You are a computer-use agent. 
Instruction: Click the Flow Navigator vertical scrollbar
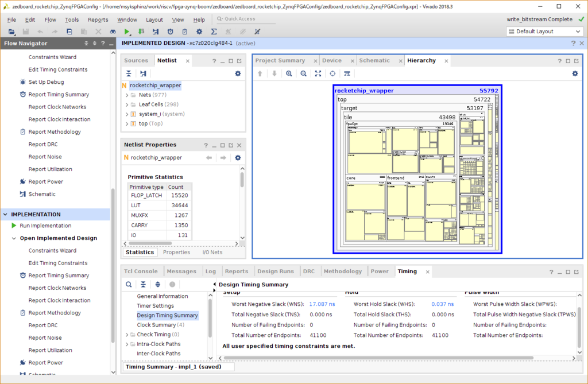pyautogui.click(x=113, y=265)
